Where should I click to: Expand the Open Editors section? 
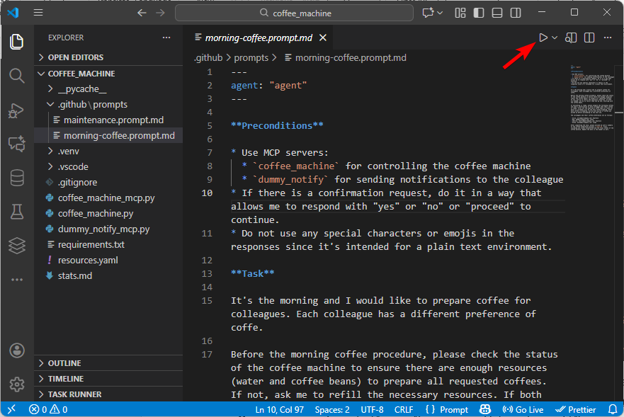click(x=108, y=57)
